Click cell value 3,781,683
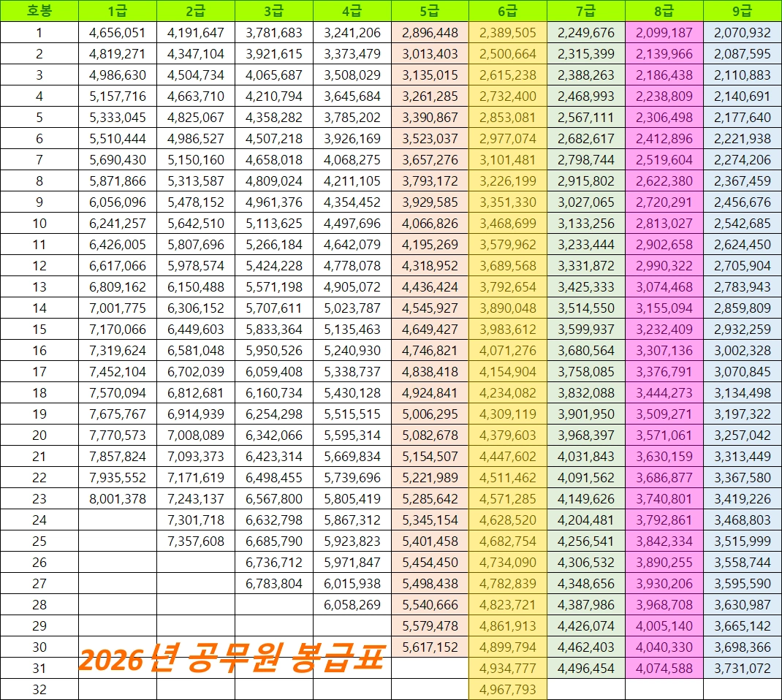Image resolution: width=782 pixels, height=700 pixels. (274, 33)
